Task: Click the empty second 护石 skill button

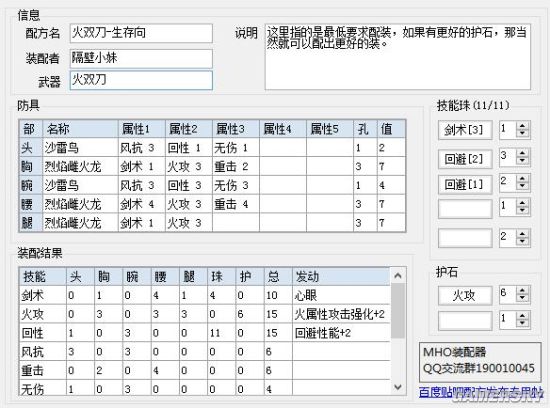Action: [x=465, y=321]
